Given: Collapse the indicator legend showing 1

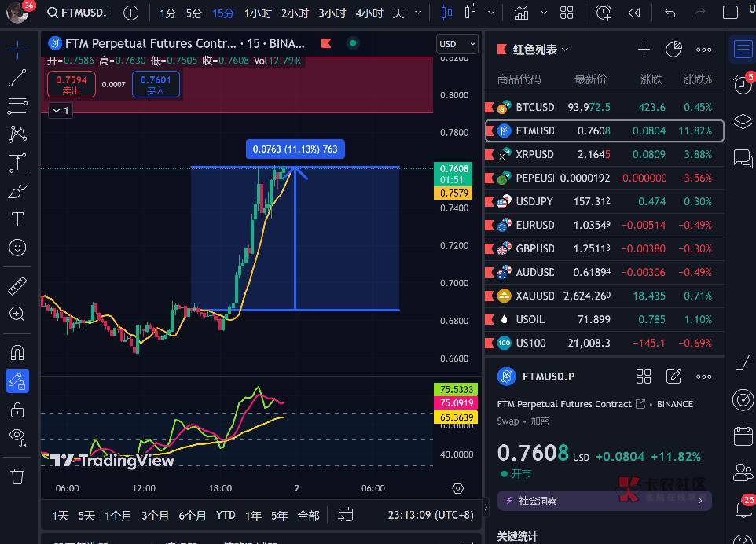Looking at the screenshot, I should (x=61, y=111).
